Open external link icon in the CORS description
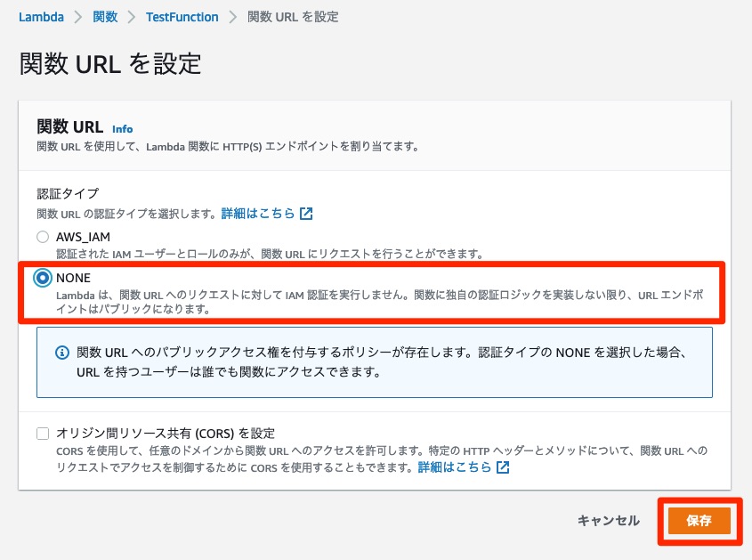 coord(503,467)
